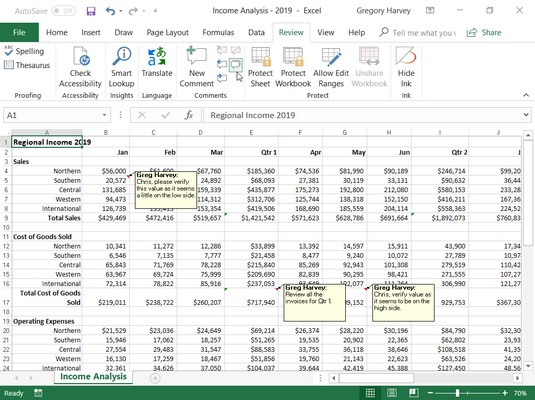
Task: Click the Share button
Action: click(484, 33)
